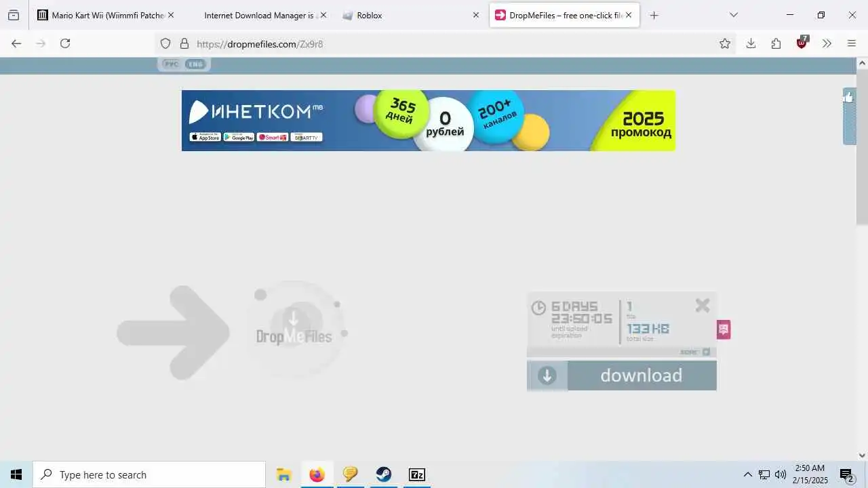Switch site language to ENG
This screenshot has width=868, height=488.
[195, 64]
